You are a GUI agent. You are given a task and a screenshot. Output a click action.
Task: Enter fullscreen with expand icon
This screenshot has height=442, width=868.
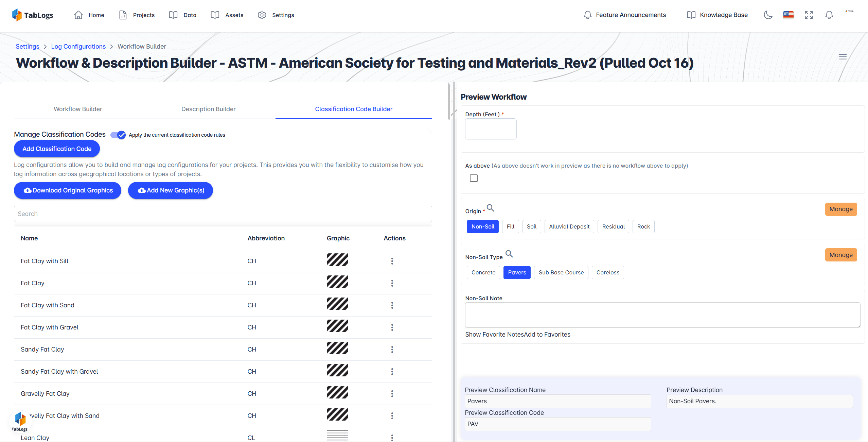click(809, 15)
